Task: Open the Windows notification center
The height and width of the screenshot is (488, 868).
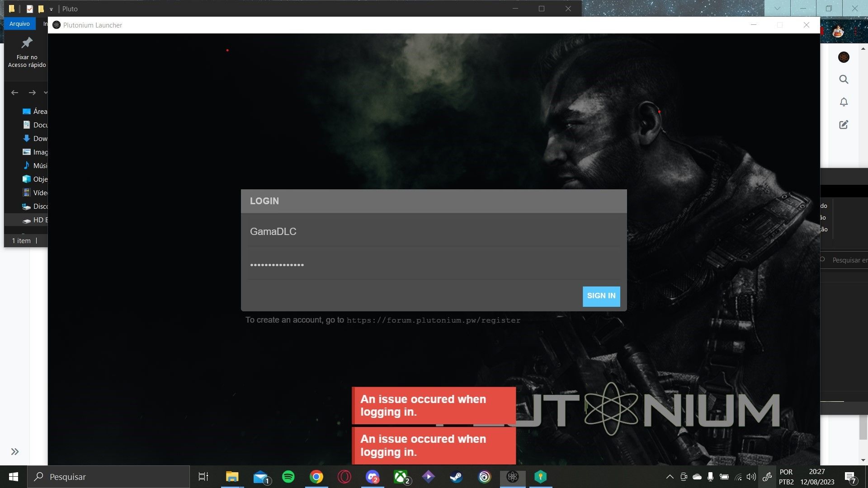Action: (850, 477)
